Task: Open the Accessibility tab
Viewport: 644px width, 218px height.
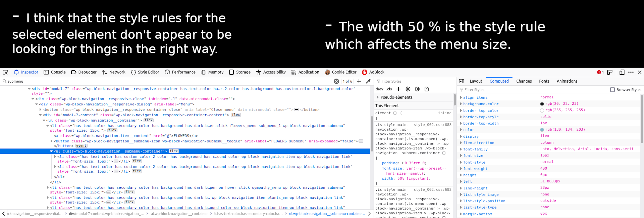Action: [271, 72]
